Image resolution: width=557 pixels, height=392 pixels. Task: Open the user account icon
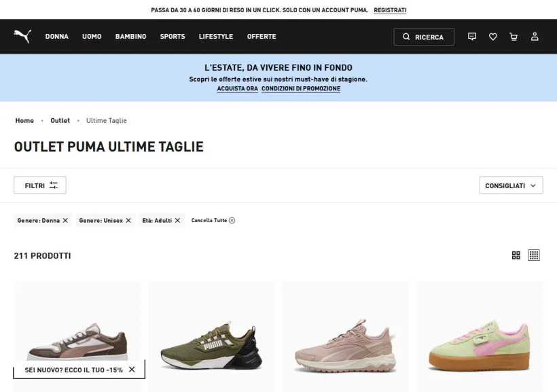tap(535, 37)
